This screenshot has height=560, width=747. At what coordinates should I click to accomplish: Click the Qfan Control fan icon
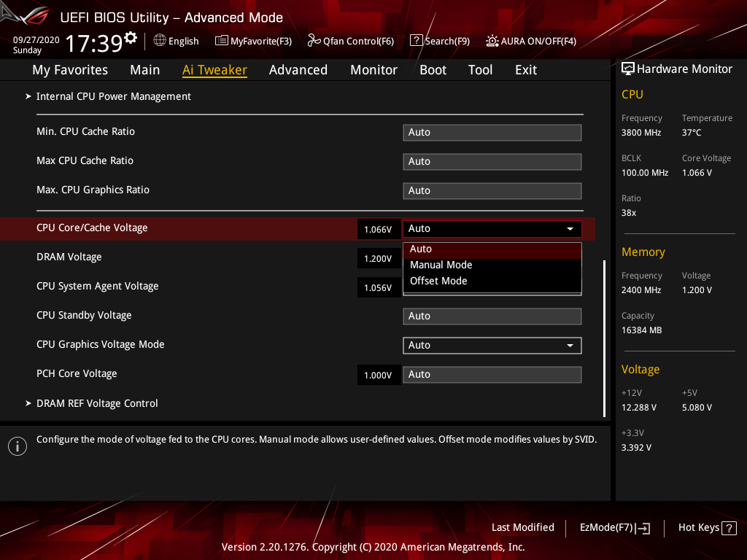point(314,41)
